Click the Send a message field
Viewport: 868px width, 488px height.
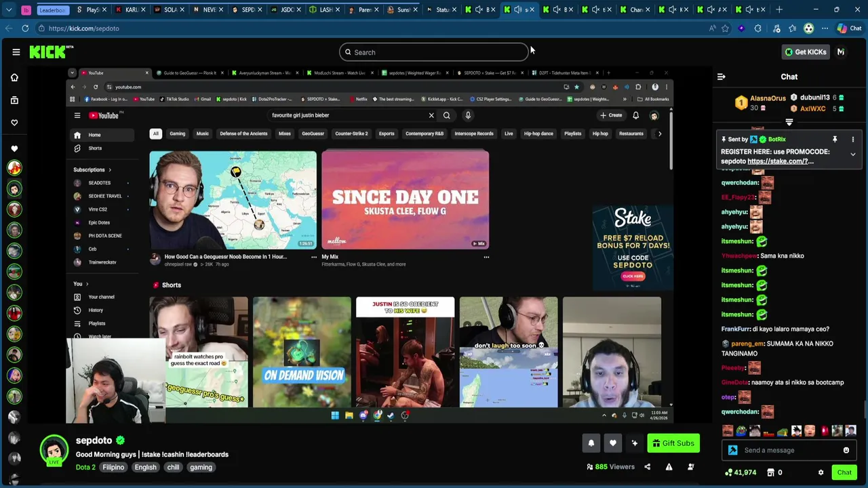click(x=790, y=450)
